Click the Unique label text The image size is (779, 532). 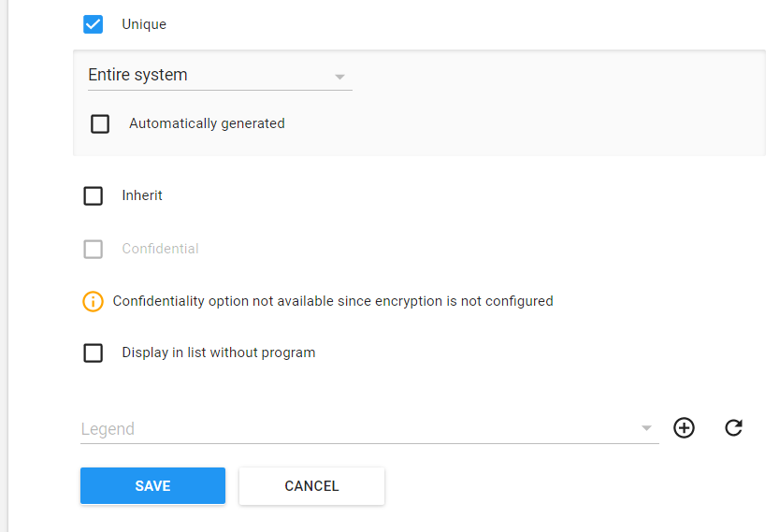[x=144, y=24]
